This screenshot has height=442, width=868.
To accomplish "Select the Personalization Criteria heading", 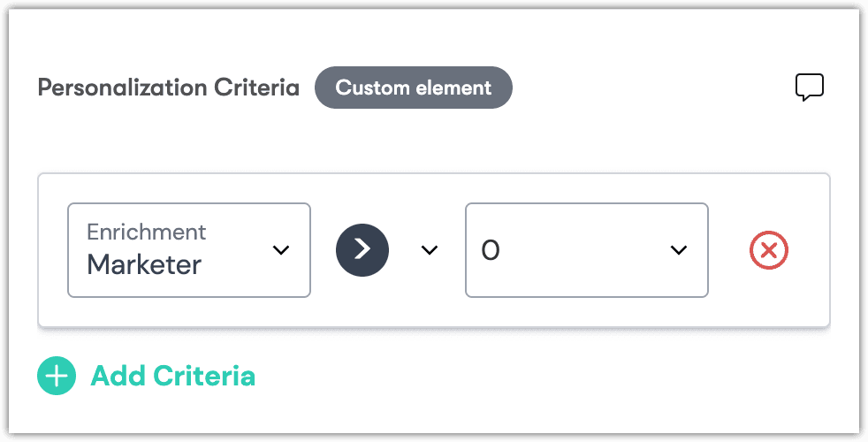I will click(x=168, y=88).
